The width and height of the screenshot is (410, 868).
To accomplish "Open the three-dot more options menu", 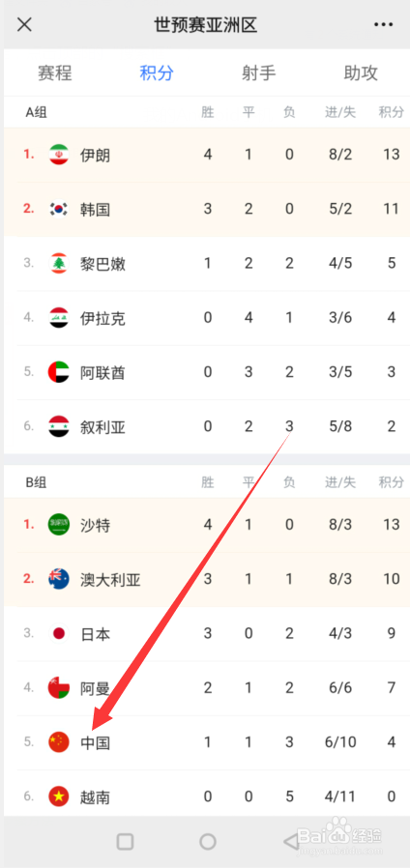I will click(383, 24).
